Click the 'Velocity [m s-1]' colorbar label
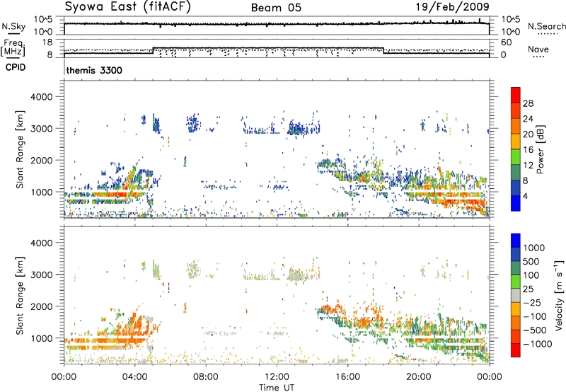Image resolution: width=566 pixels, height=392 pixels. click(x=559, y=295)
